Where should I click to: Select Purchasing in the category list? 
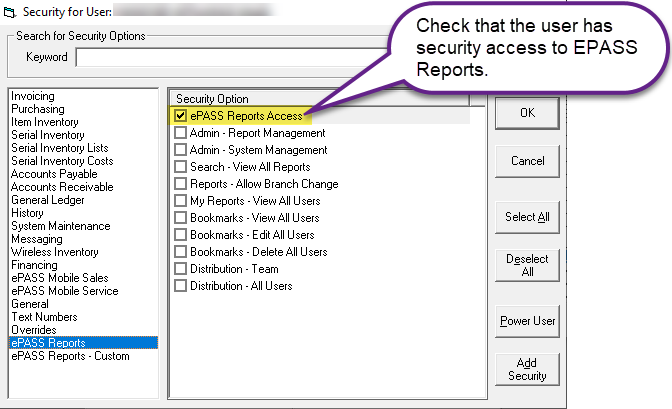(38, 109)
